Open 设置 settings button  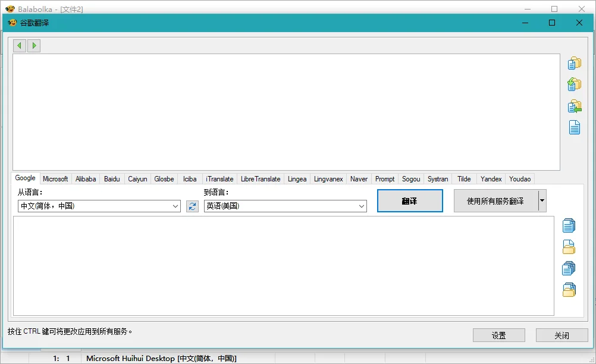point(498,335)
